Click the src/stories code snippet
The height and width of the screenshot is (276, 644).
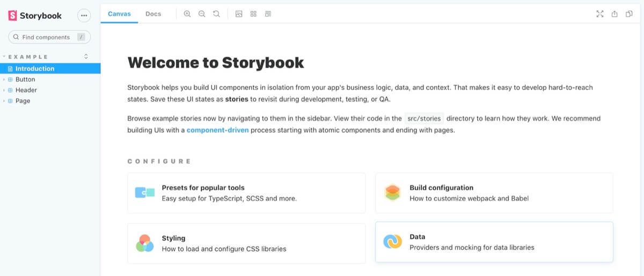click(425, 118)
